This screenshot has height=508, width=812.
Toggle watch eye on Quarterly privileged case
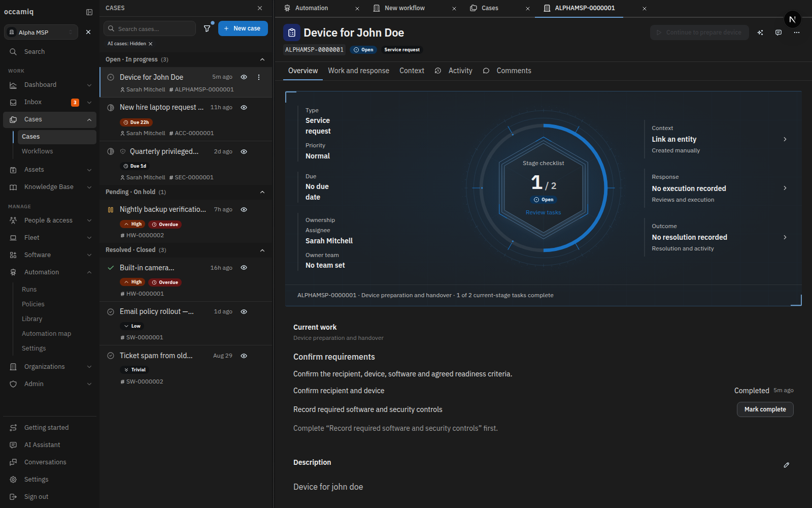pos(244,152)
